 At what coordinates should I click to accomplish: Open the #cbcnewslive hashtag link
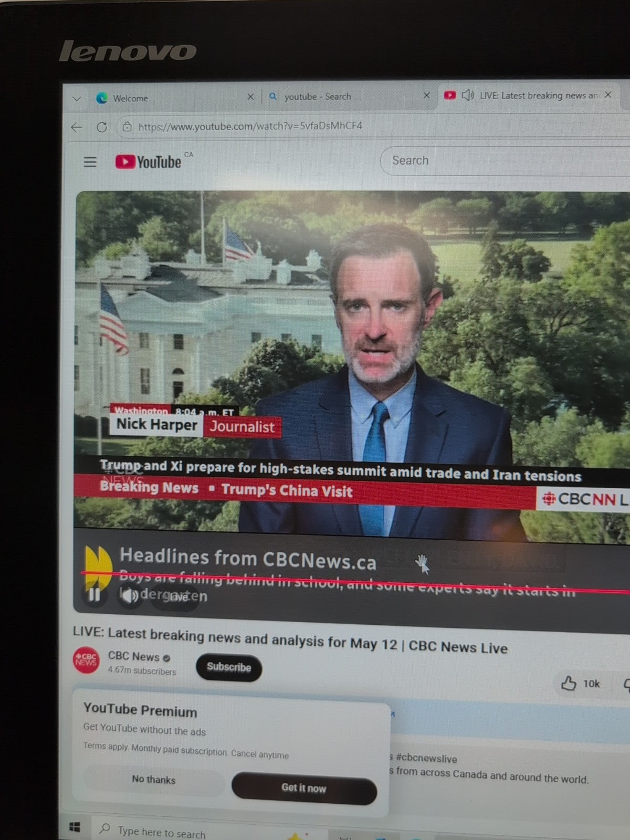click(x=426, y=759)
